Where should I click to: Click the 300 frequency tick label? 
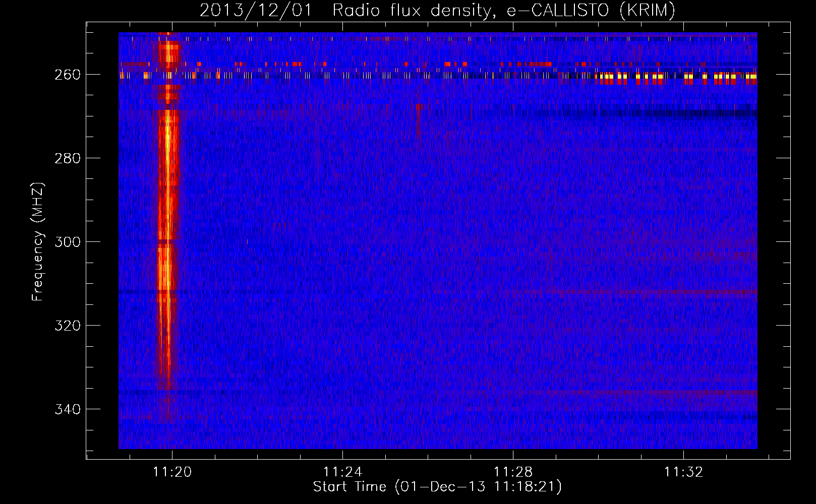67,242
